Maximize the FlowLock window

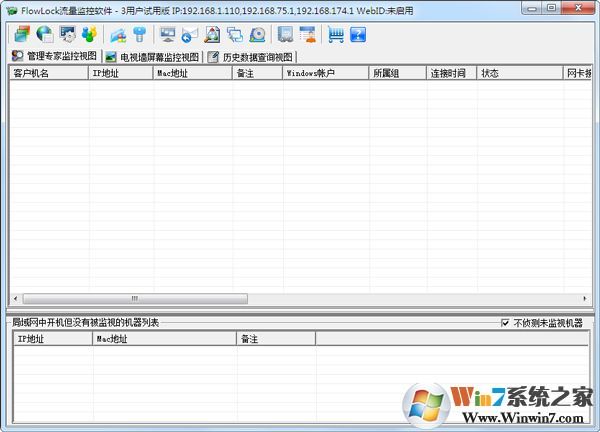[x=551, y=8]
